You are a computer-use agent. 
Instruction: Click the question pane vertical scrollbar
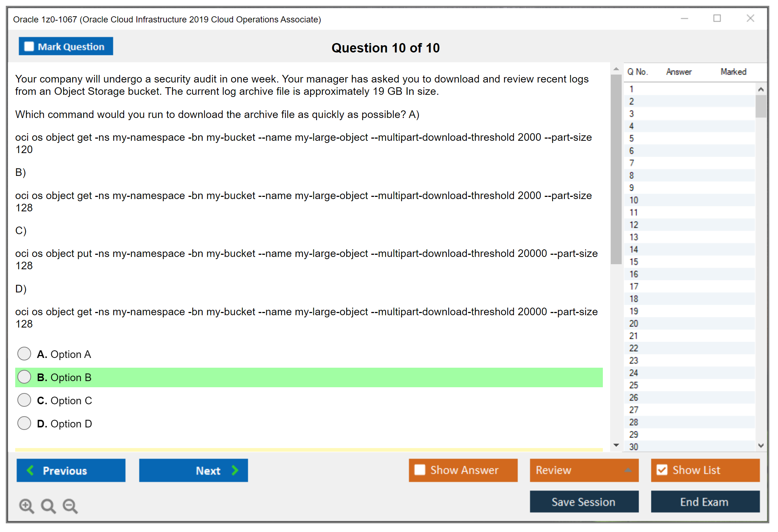coord(616,170)
